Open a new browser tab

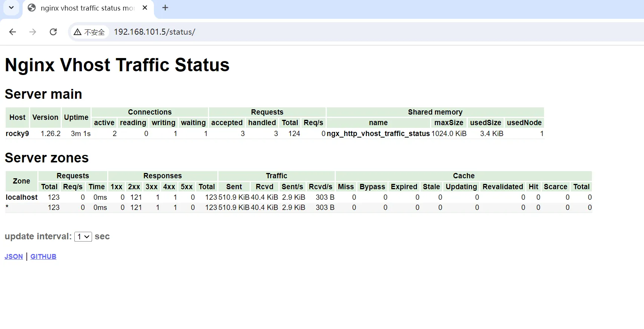click(x=165, y=8)
